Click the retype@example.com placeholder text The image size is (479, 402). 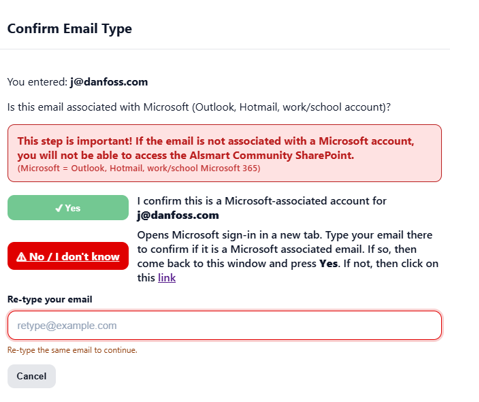[x=67, y=325]
